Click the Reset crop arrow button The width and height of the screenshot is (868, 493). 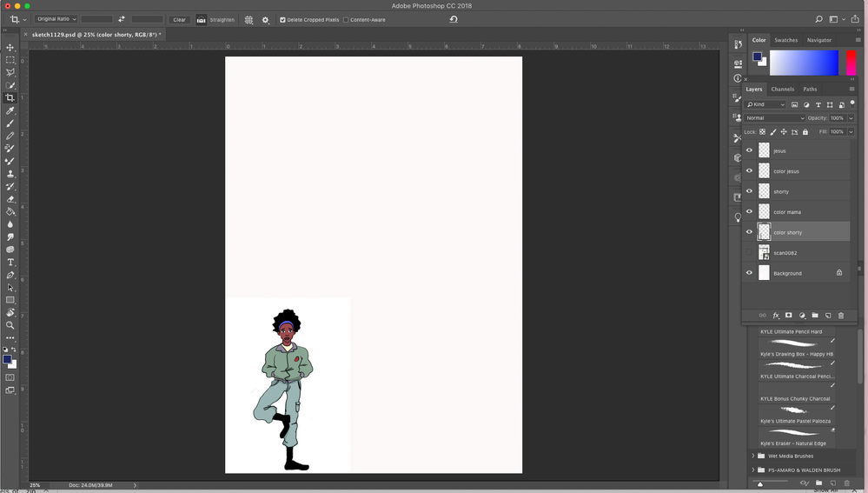click(x=454, y=19)
